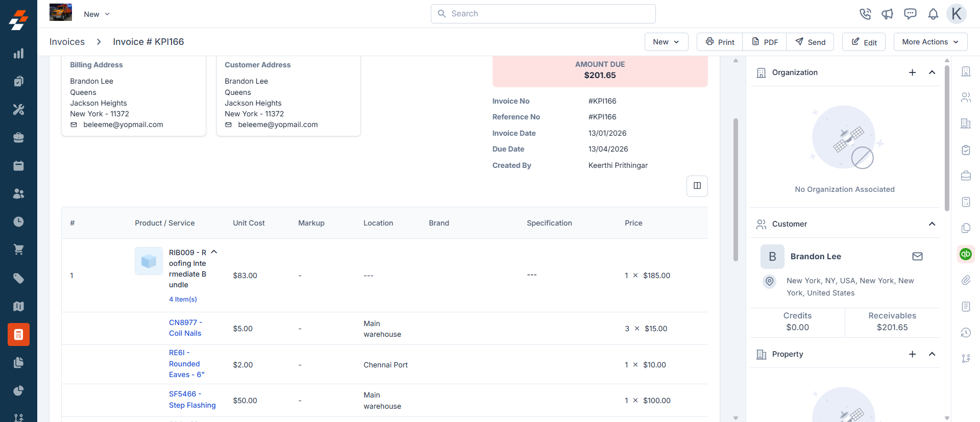Open the chat messages icon in header
The width and height of the screenshot is (980, 422).
(x=910, y=14)
